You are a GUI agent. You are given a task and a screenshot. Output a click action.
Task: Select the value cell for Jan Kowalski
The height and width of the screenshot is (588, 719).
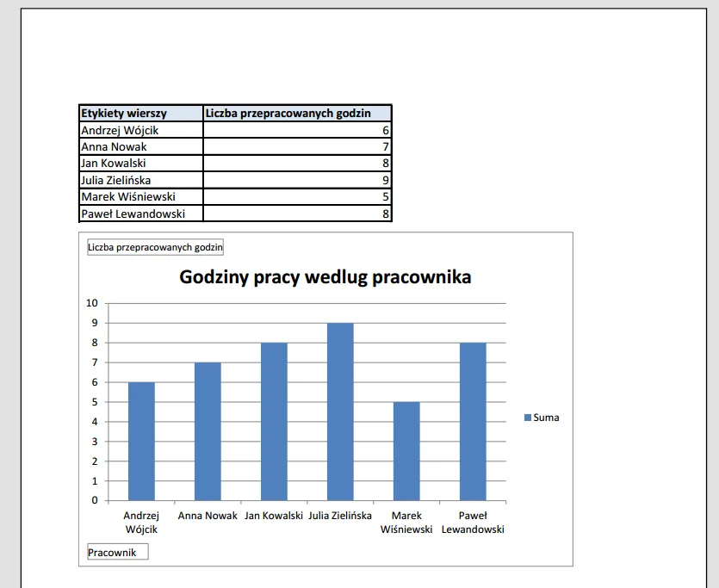297,163
